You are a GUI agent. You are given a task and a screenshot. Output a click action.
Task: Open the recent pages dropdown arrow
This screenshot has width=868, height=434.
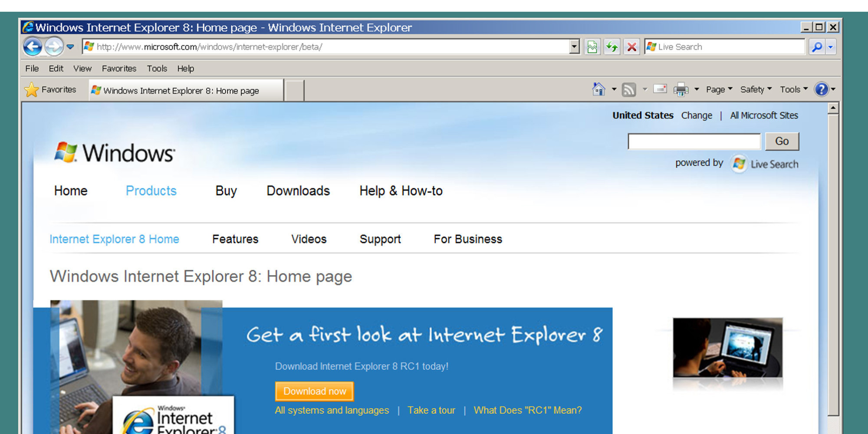(70, 46)
